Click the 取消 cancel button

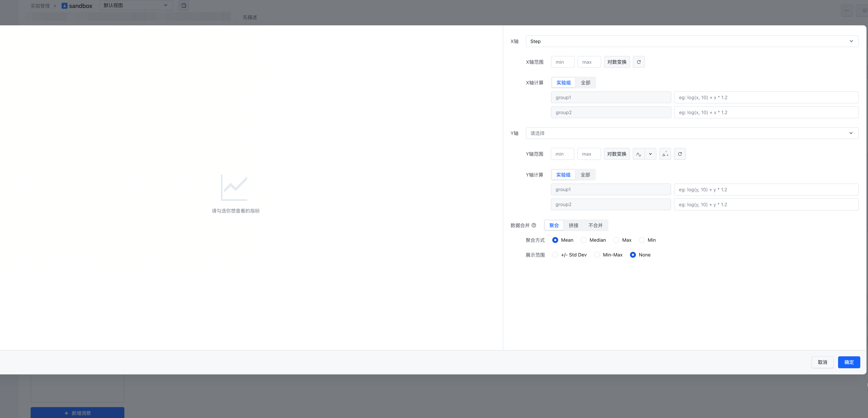pyautogui.click(x=822, y=362)
